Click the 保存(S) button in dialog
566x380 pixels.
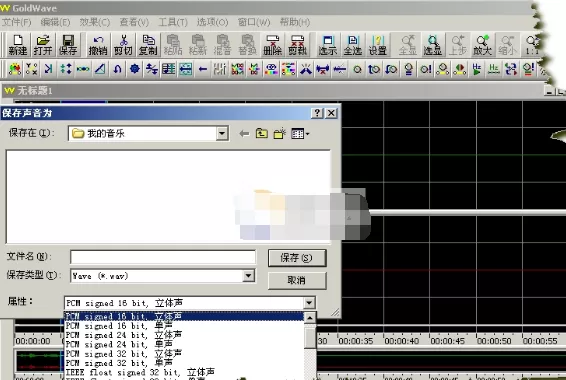click(297, 258)
